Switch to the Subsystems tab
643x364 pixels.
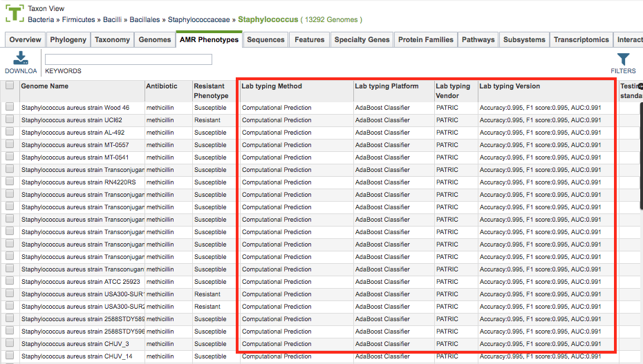tap(524, 40)
